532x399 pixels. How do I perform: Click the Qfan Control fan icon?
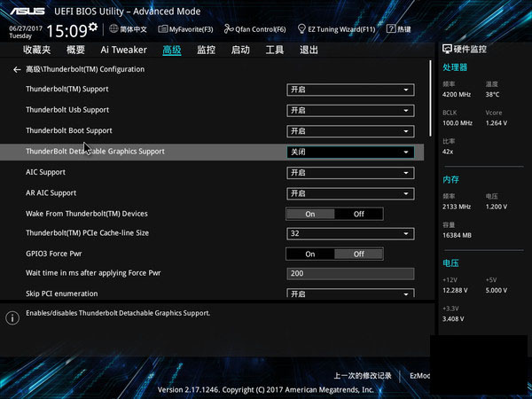(x=229, y=29)
